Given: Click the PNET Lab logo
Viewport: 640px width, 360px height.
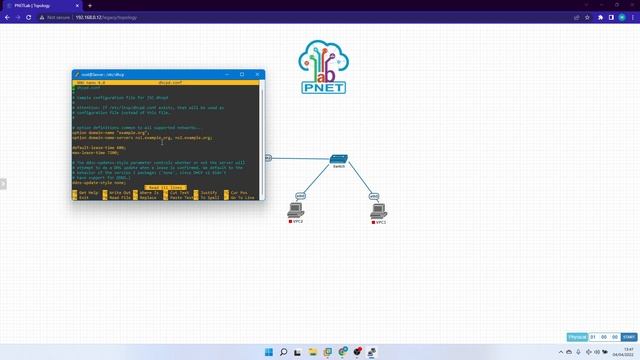Looking at the screenshot, I should pos(323,67).
